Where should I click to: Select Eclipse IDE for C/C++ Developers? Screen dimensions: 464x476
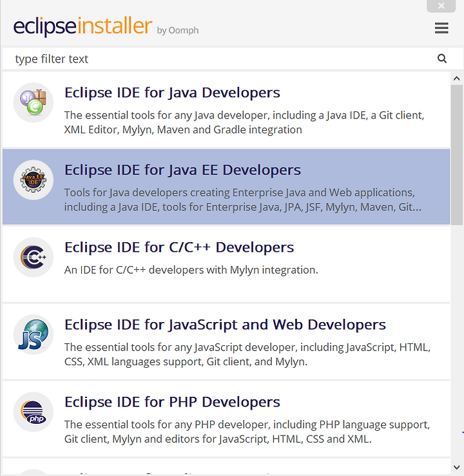[x=226, y=264]
